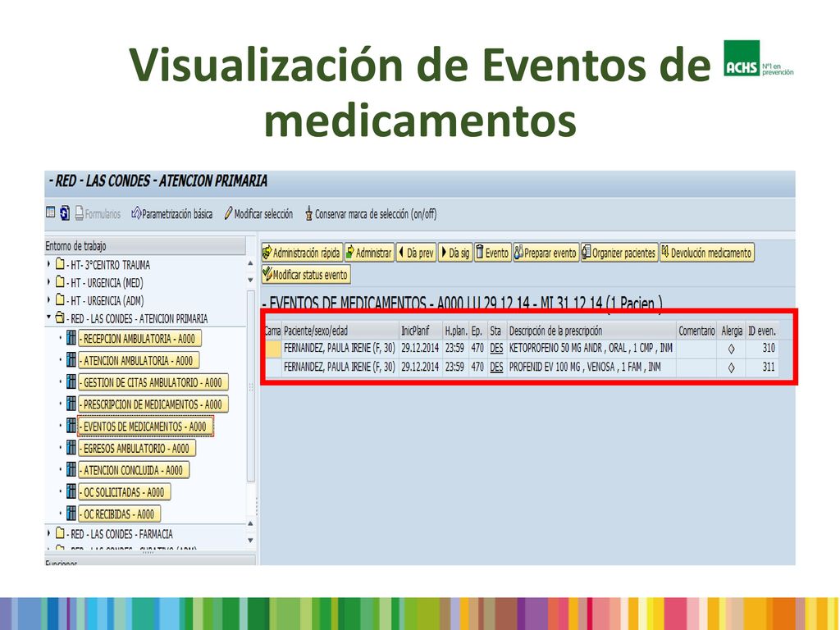Open ATENCION CONCLUIDA - A000 view

(134, 470)
